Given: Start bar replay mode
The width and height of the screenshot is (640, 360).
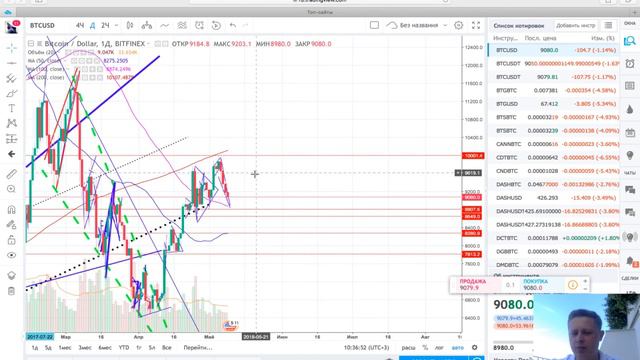Looking at the screenshot, I should [216, 25].
